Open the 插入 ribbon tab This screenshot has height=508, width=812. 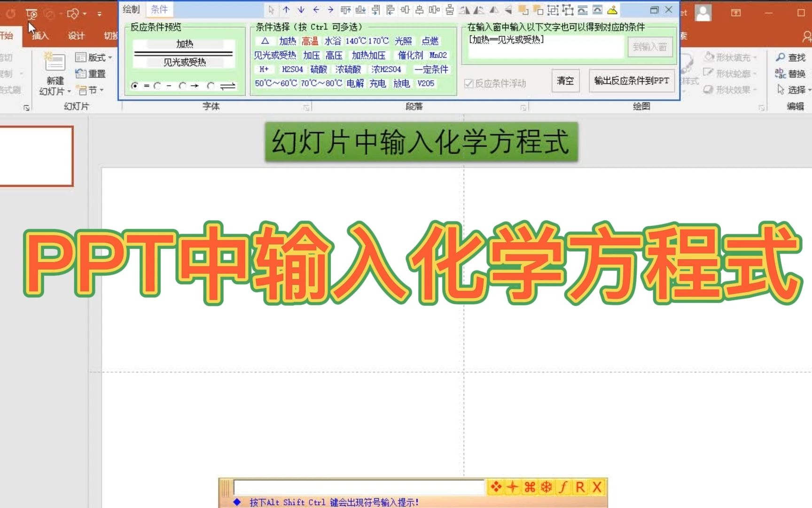40,35
